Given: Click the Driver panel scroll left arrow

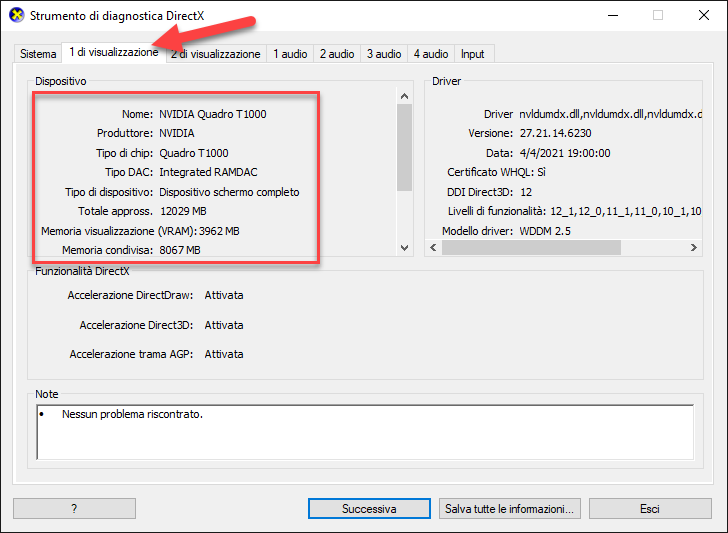Looking at the screenshot, I should pos(433,247).
